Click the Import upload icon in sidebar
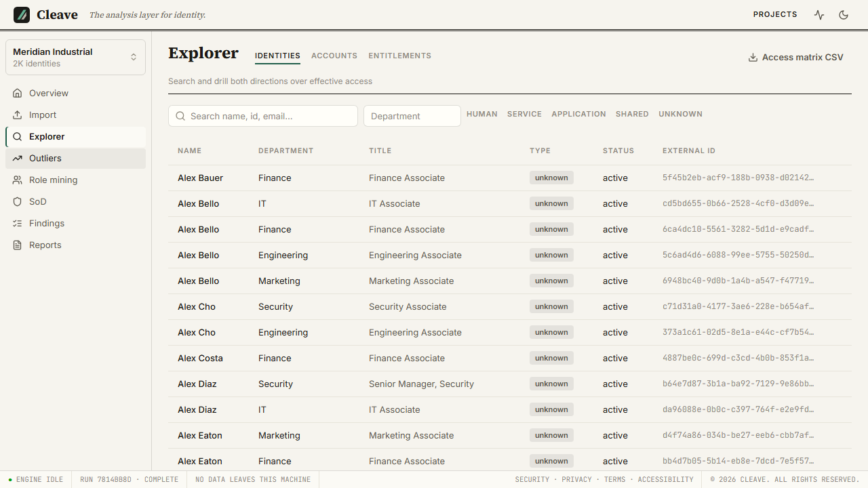This screenshot has height=488, width=868. coord(18,115)
